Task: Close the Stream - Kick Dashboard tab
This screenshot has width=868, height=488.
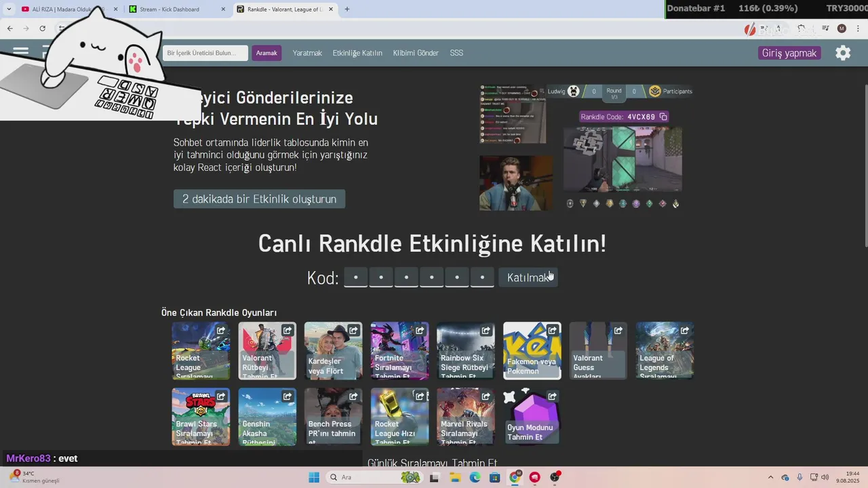Action: coord(224,9)
